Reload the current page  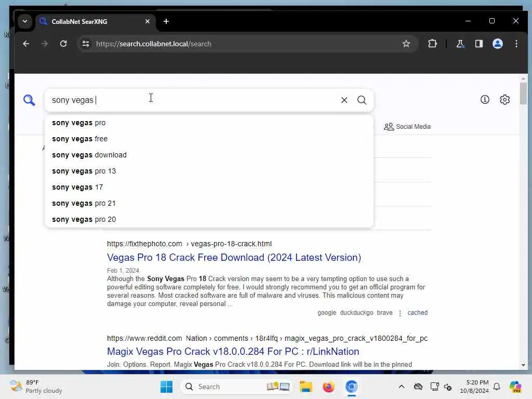(63, 44)
